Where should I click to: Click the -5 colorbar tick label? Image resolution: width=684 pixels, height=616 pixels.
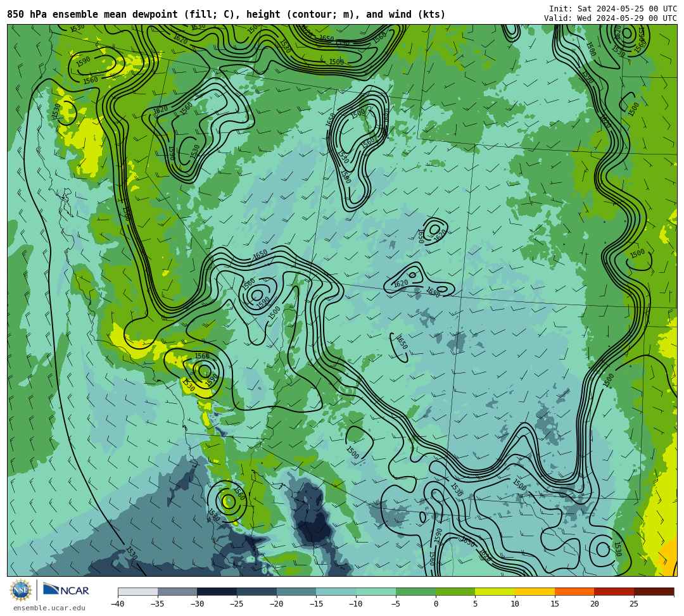[396, 604]
